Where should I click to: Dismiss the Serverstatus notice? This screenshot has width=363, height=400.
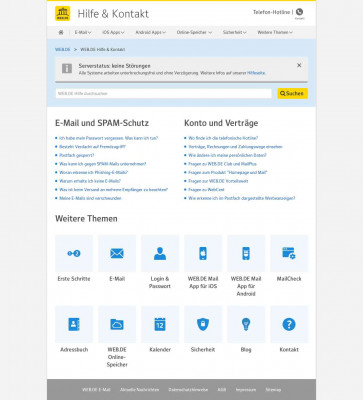[x=299, y=65]
